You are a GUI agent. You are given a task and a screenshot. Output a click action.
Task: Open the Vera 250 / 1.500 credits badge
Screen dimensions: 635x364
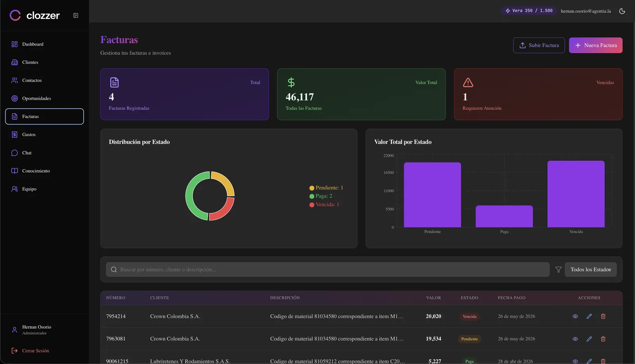point(529,11)
